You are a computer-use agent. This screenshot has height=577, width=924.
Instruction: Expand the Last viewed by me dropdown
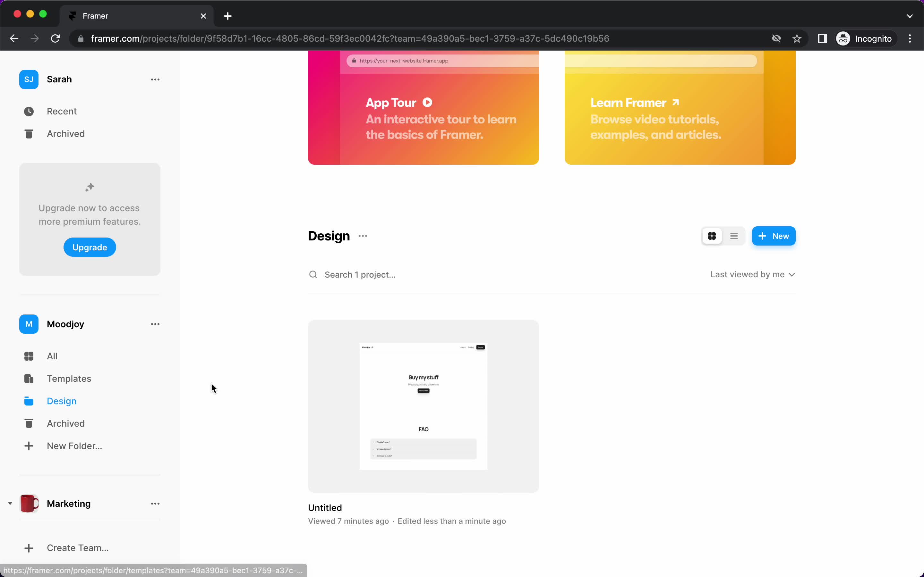(x=752, y=274)
